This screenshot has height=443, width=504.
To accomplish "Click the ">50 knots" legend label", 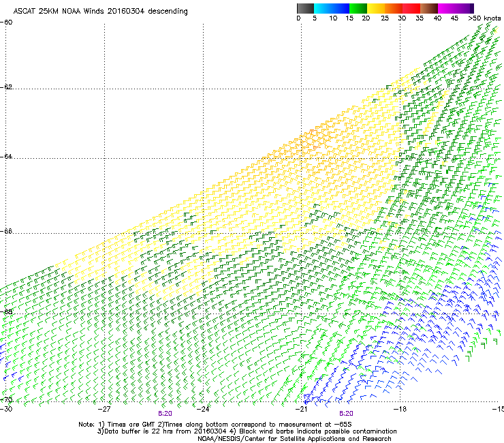I will pos(484,18).
